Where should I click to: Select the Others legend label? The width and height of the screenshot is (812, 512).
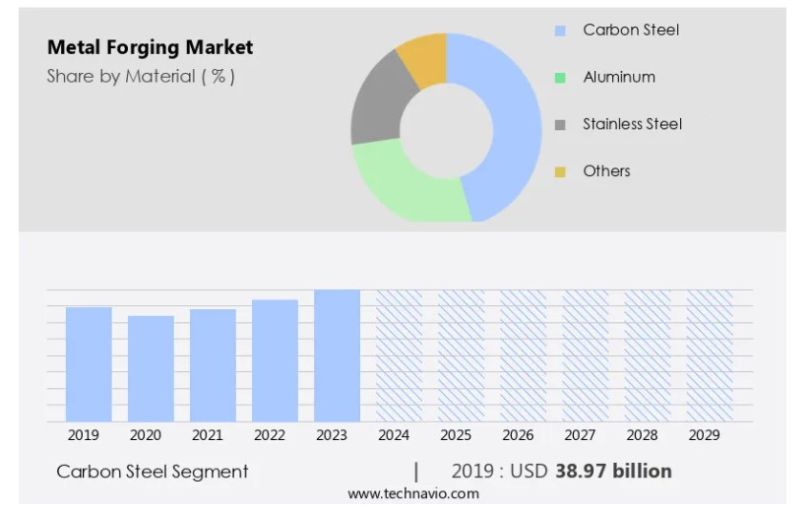point(606,172)
